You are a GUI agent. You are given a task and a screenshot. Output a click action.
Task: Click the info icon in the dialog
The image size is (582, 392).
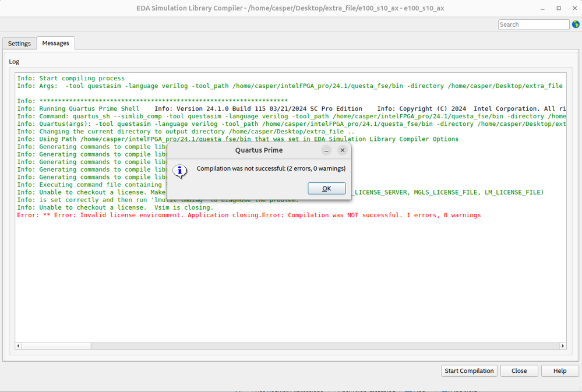click(180, 171)
